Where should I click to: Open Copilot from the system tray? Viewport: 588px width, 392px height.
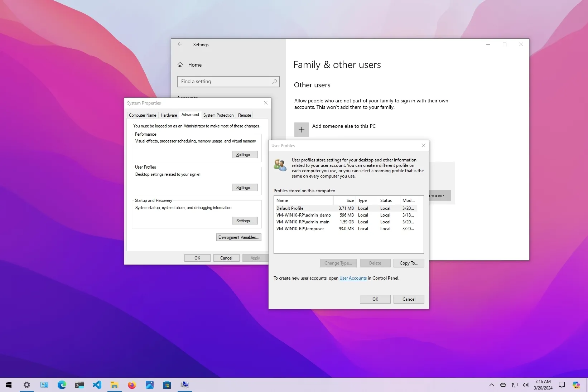click(x=577, y=385)
